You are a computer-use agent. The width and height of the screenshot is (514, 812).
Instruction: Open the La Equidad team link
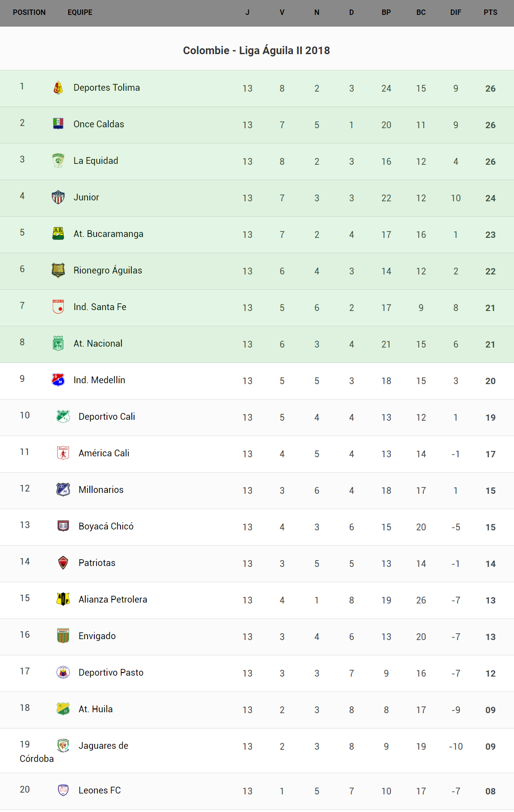click(96, 161)
